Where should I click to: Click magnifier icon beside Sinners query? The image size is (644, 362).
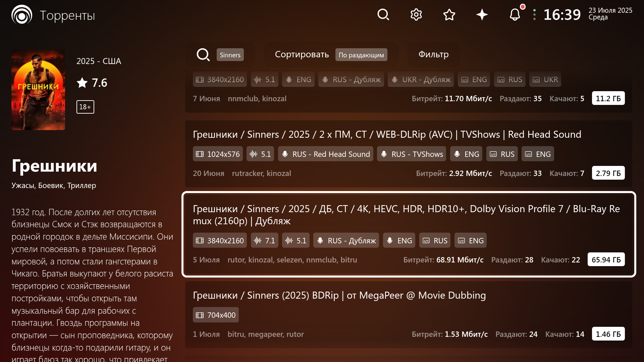point(203,55)
